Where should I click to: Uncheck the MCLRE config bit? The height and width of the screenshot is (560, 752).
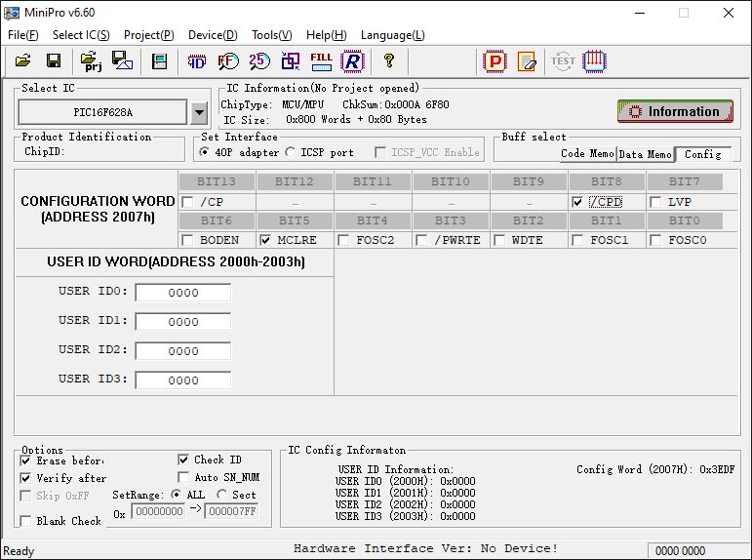(265, 240)
